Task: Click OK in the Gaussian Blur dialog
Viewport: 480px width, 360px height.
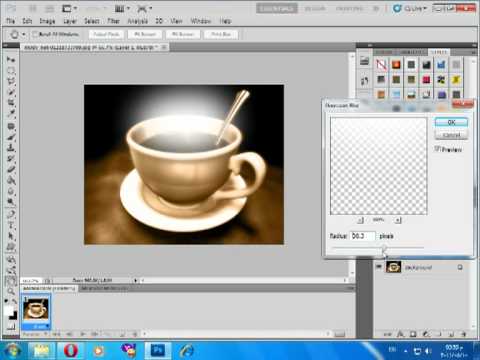Action: (x=451, y=122)
